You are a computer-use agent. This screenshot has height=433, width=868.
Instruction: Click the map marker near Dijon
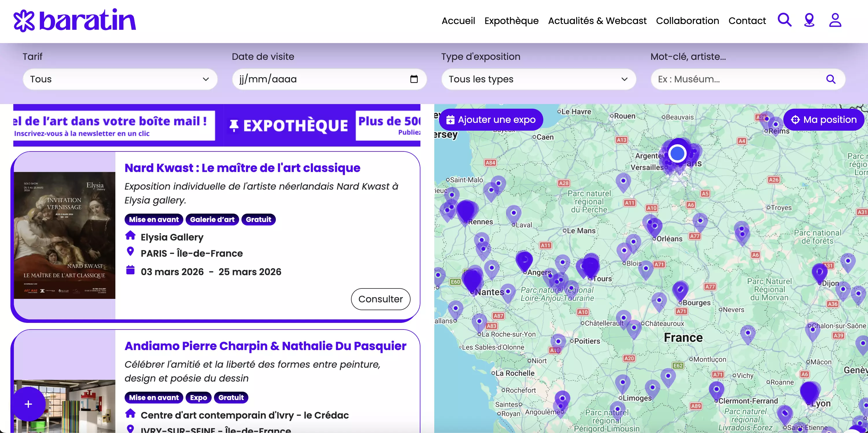(x=819, y=271)
